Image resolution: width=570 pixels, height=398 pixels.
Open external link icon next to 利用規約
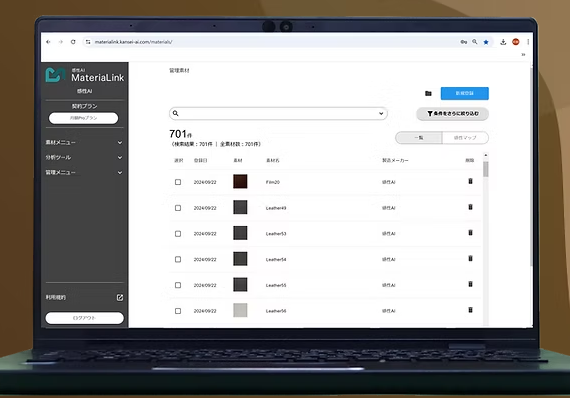pos(120,298)
